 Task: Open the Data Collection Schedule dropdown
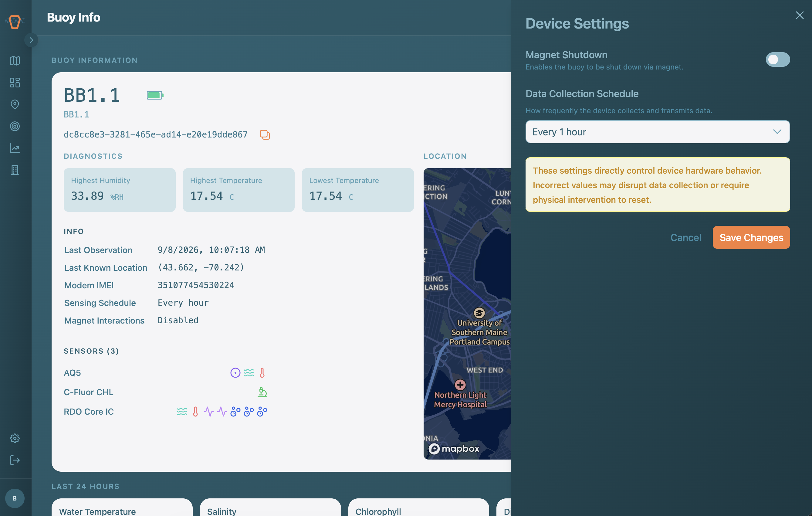point(658,132)
